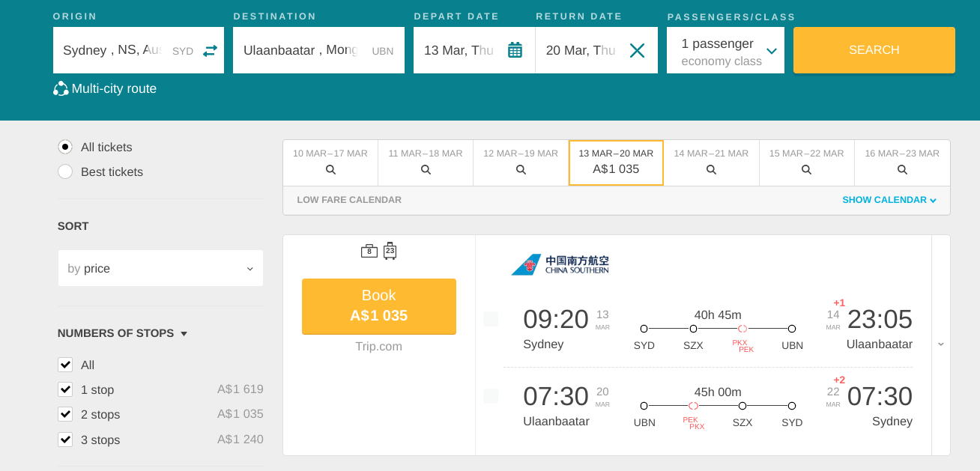Click the 20 Mar return date field
Viewport: 980px width, 471px height.
coord(596,50)
